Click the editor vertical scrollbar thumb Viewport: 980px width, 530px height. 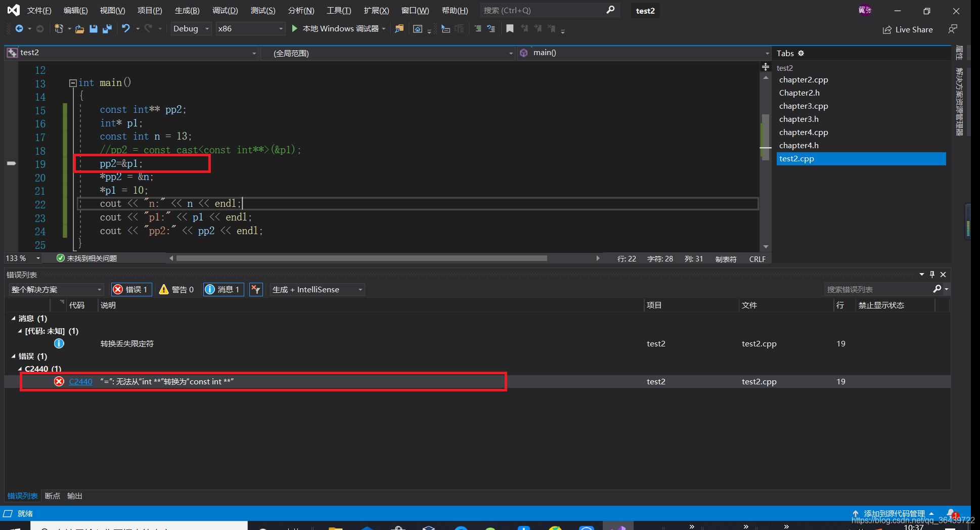point(766,137)
